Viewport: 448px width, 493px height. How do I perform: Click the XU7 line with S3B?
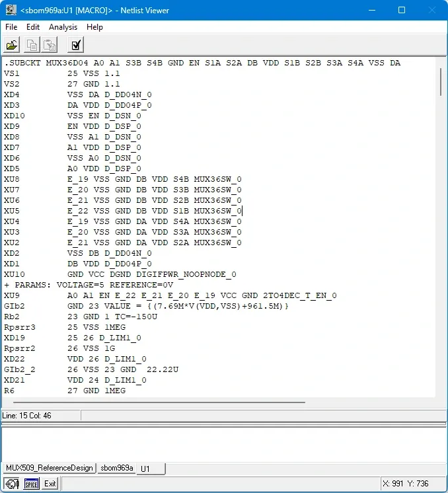(123, 190)
